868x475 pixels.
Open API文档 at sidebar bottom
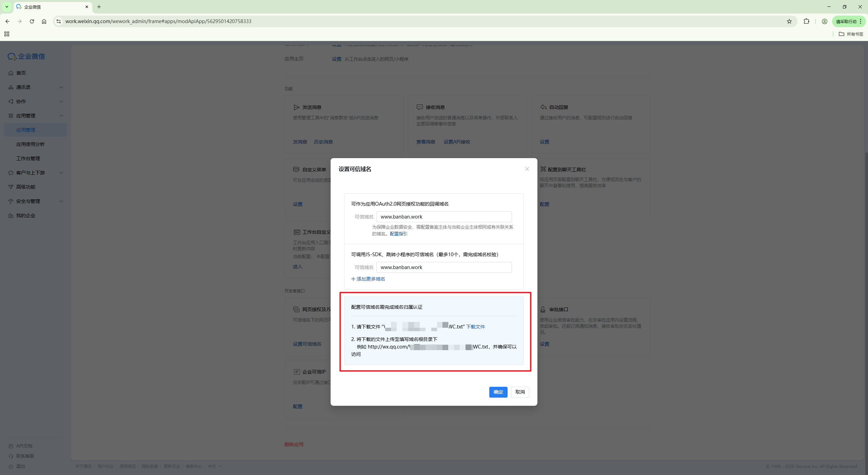pyautogui.click(x=24, y=446)
